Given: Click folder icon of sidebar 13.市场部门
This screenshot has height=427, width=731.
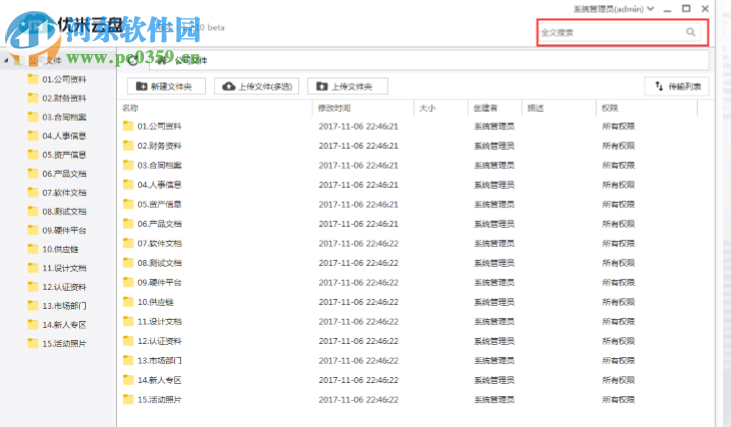Looking at the screenshot, I should pos(33,305).
